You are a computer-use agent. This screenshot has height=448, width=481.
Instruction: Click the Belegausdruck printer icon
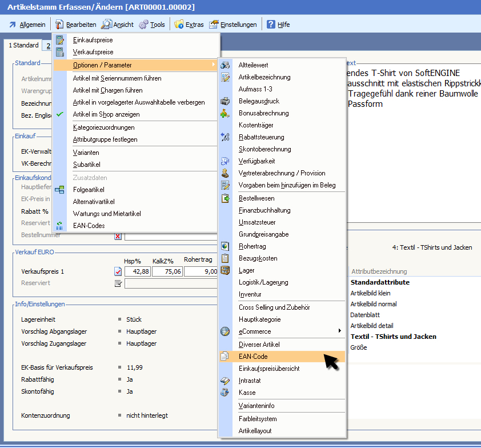tap(225, 101)
